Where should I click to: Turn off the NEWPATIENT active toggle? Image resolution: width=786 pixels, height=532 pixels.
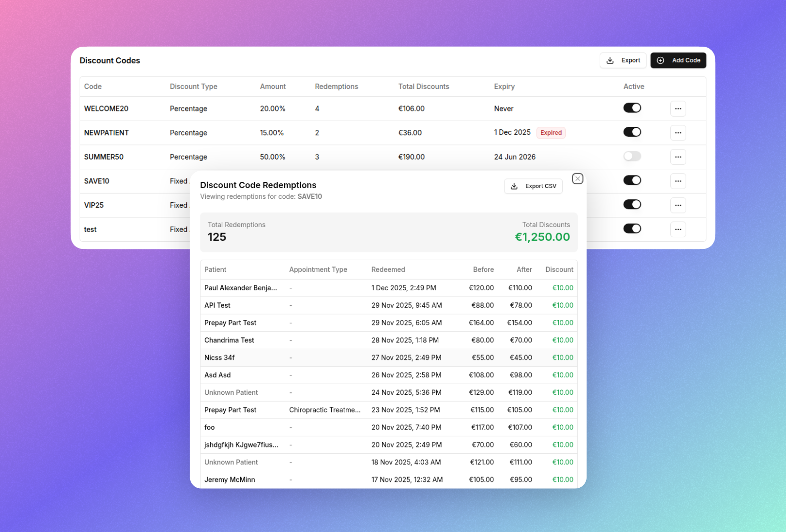coord(632,132)
